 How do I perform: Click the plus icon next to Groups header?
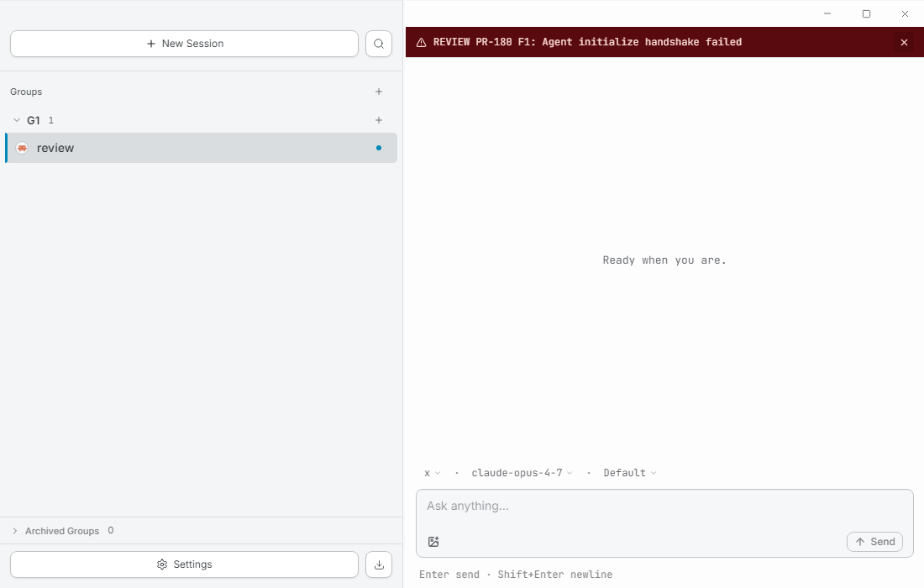click(x=379, y=92)
